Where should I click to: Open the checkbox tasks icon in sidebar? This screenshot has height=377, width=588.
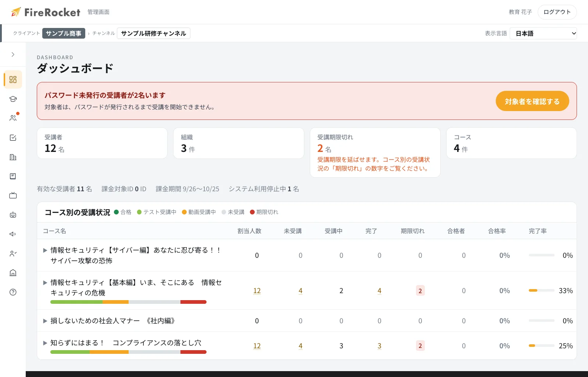click(x=13, y=138)
